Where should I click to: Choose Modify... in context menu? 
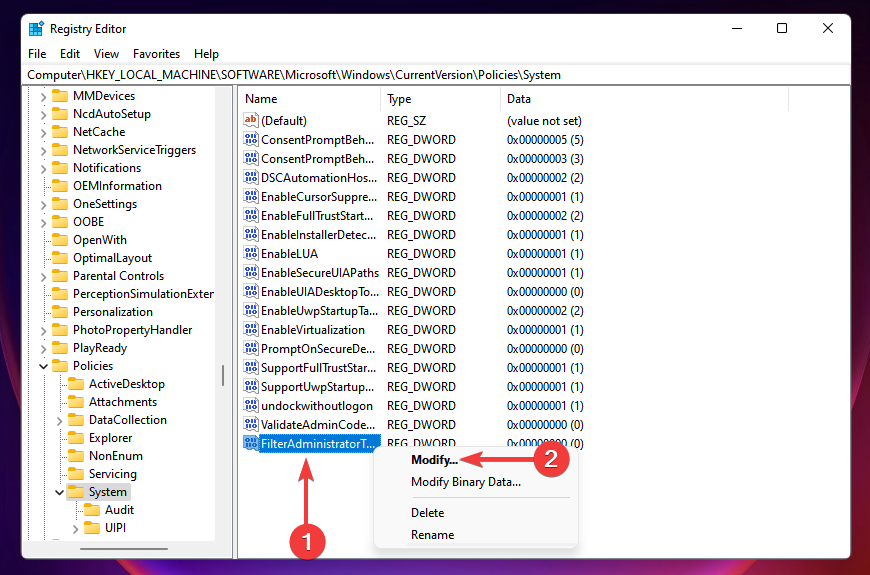[x=434, y=460]
